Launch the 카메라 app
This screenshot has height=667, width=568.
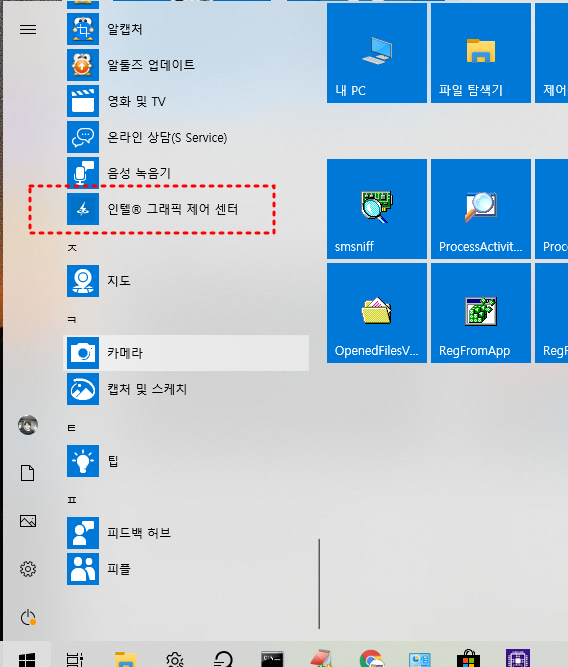coord(186,353)
